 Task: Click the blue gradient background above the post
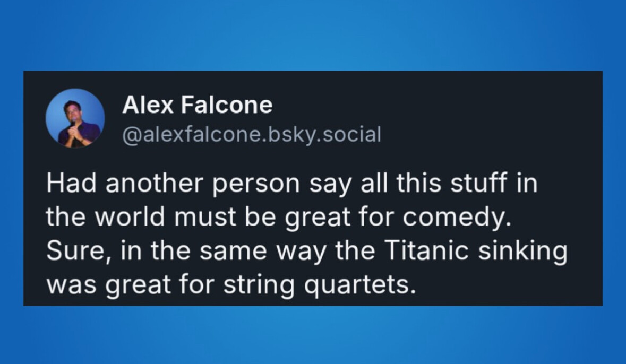313,35
